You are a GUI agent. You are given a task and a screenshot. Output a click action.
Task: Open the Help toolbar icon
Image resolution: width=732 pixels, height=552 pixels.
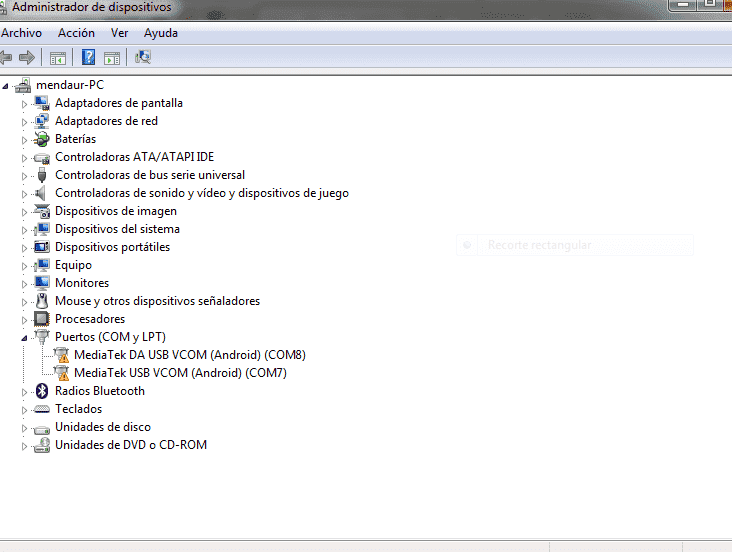[x=88, y=57]
